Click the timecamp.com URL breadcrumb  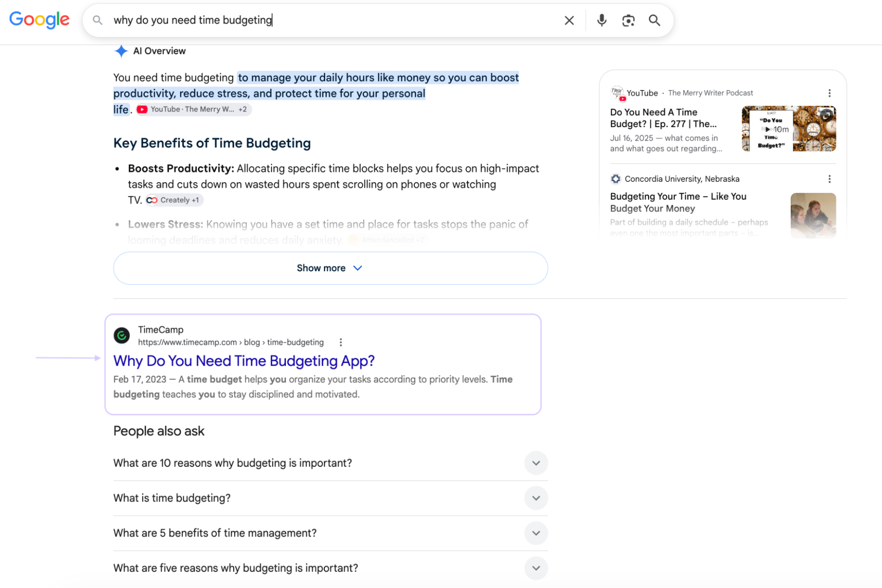coord(231,342)
